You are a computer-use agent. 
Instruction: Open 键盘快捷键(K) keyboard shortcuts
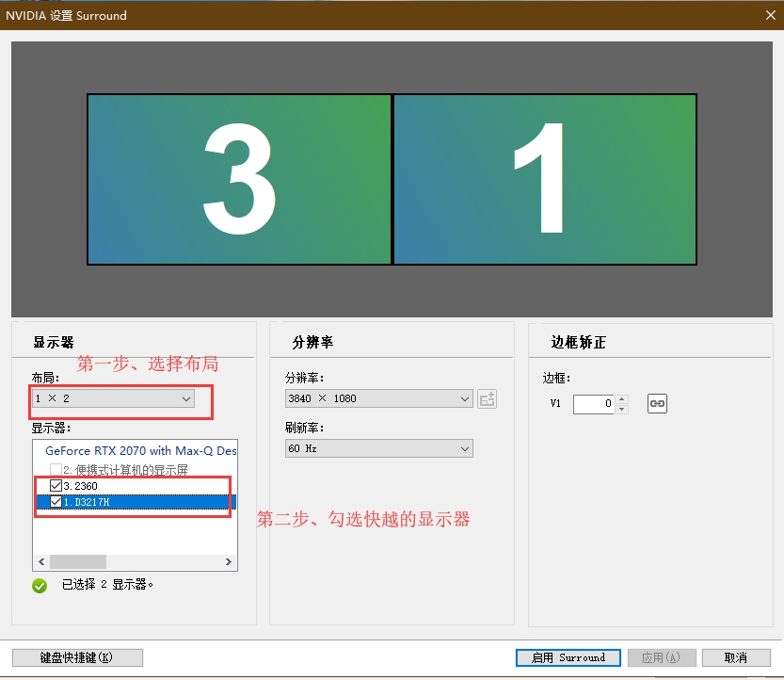point(77,657)
